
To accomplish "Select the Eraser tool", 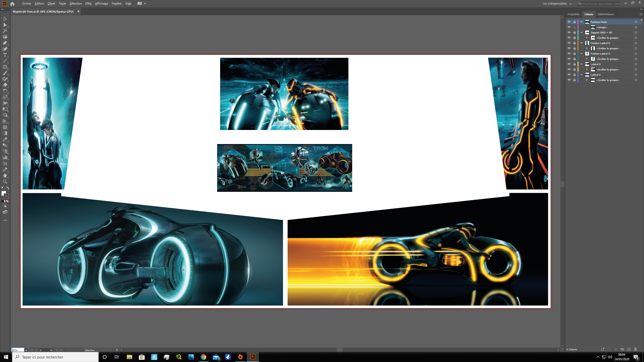I will pos(5,85).
